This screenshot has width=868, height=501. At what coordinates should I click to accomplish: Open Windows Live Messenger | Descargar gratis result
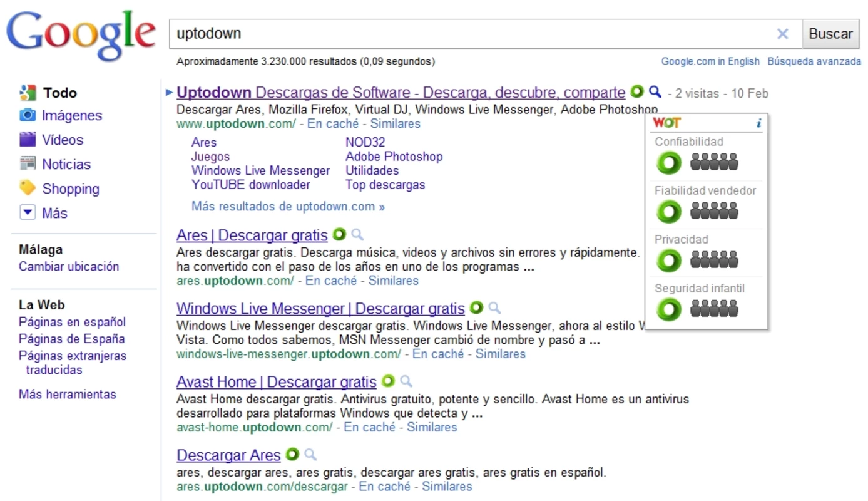pos(320,309)
